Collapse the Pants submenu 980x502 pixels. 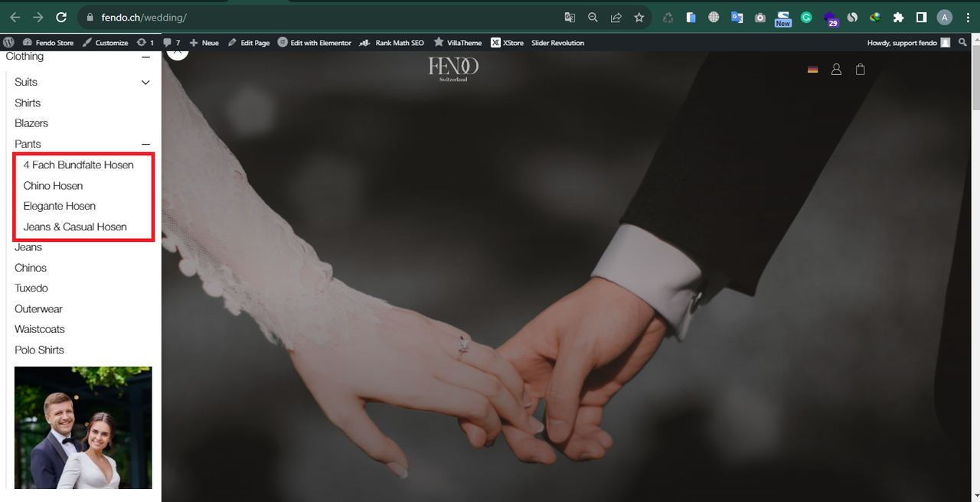tap(145, 144)
